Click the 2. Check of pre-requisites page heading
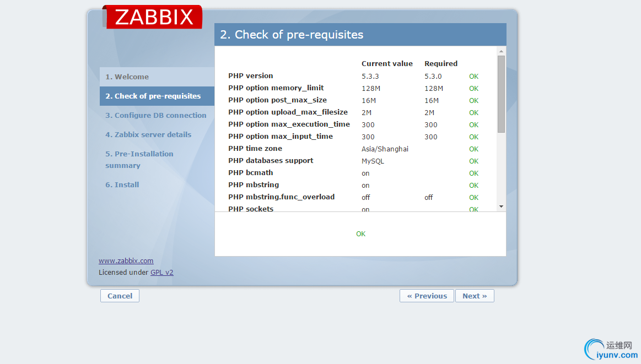641x364 pixels. (292, 35)
